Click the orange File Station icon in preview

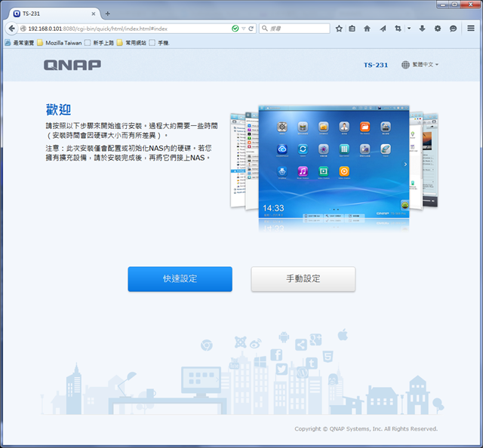point(365,127)
